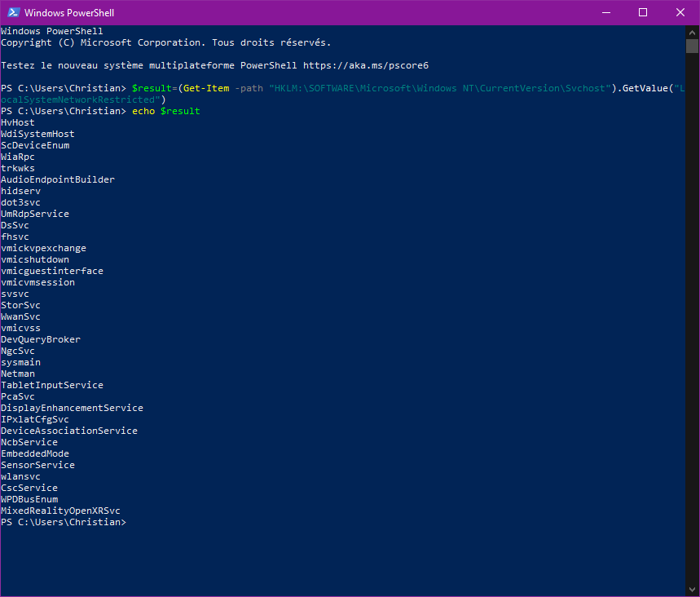This screenshot has height=597, width=700.
Task: Click the WdiSystemHost output line
Action: [37, 134]
